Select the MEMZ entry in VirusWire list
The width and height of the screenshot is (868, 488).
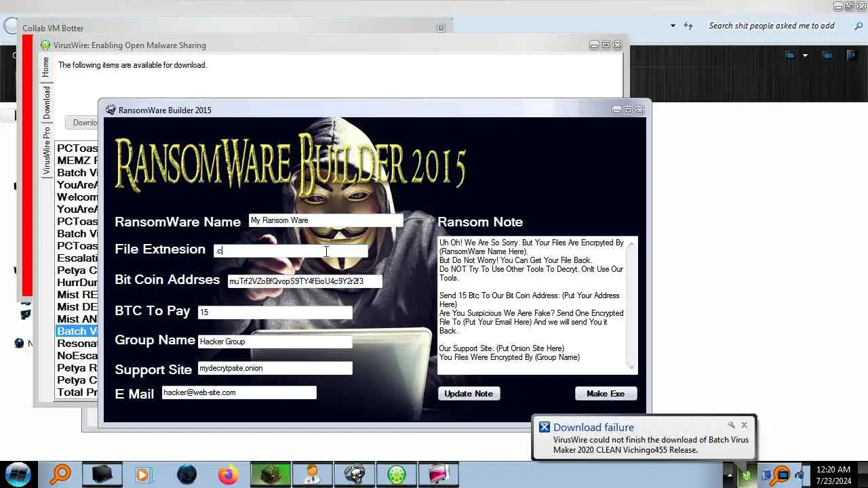click(77, 161)
